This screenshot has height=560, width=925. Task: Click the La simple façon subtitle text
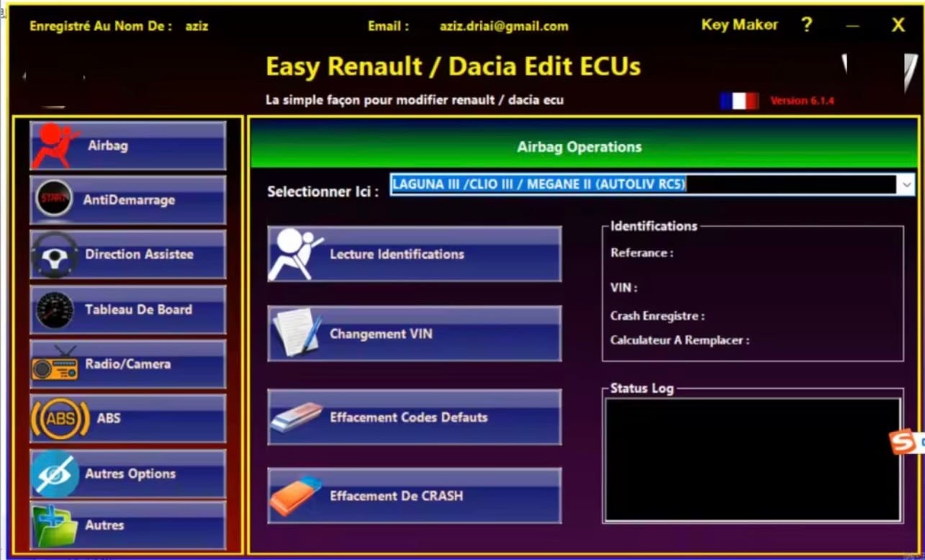(x=415, y=101)
